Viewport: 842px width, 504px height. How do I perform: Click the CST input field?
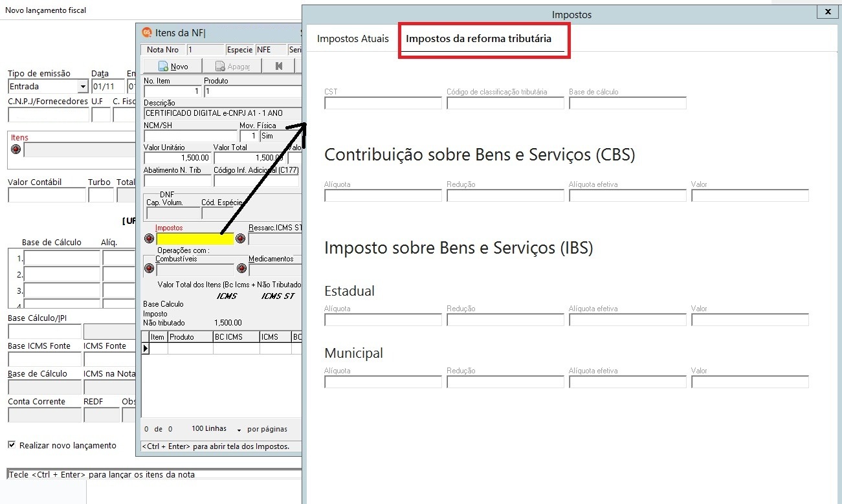point(383,103)
